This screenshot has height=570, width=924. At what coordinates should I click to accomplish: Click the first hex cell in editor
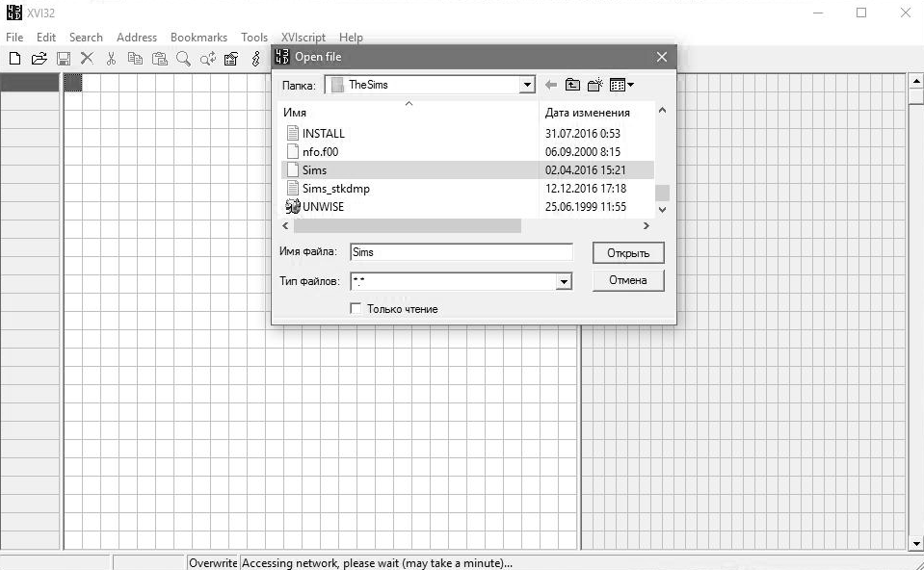(x=72, y=83)
